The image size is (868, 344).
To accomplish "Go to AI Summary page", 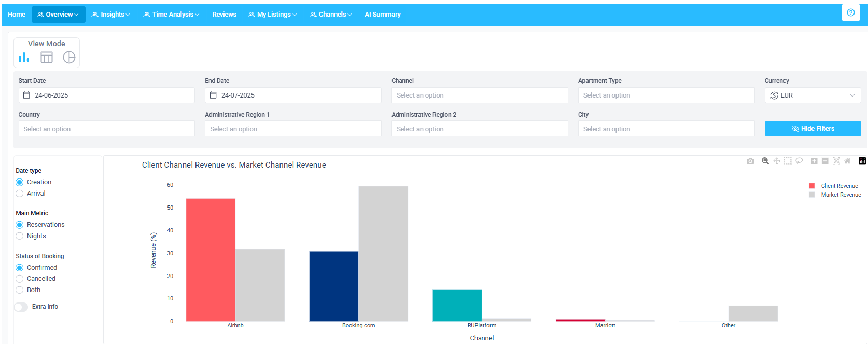I will point(382,15).
